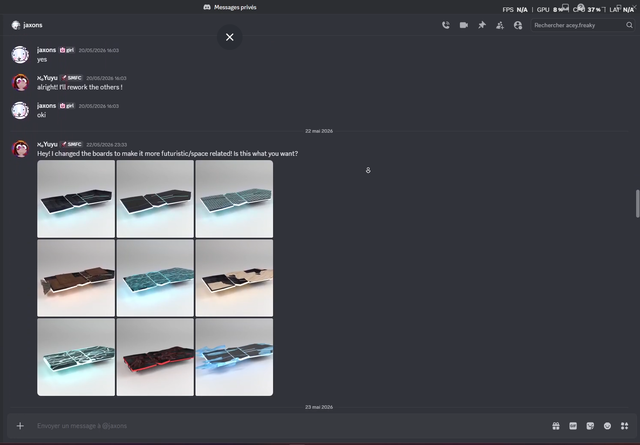This screenshot has height=445, width=640.
Task: Open the second black board image, top row
Action: 155,199
